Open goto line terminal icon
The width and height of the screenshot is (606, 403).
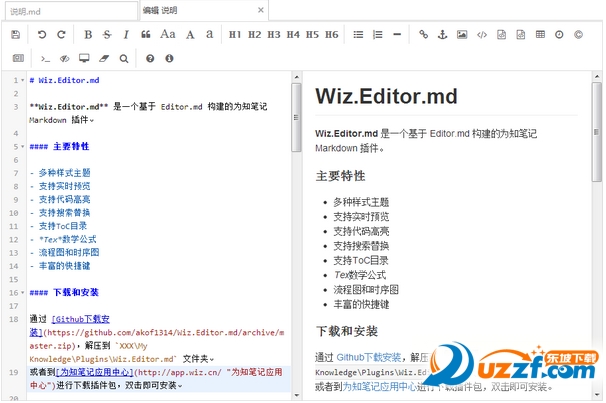[x=45, y=59]
